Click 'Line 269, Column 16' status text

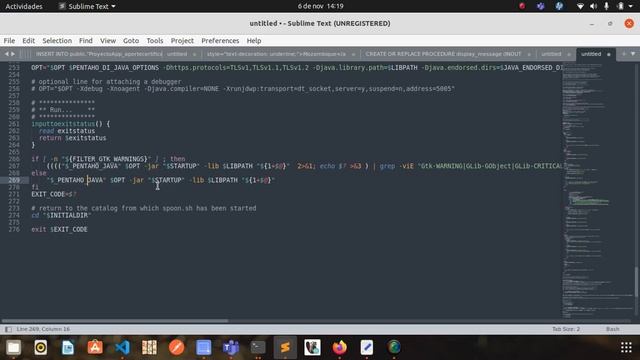43,329
